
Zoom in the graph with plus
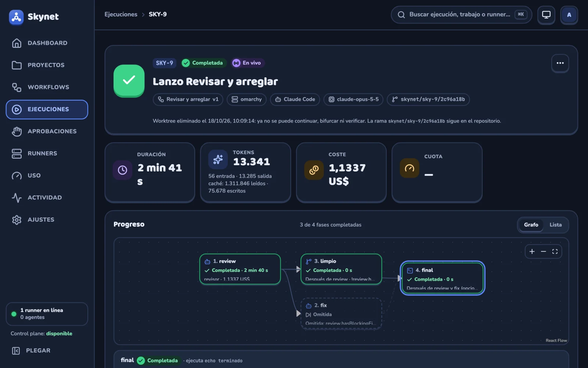coord(532,251)
